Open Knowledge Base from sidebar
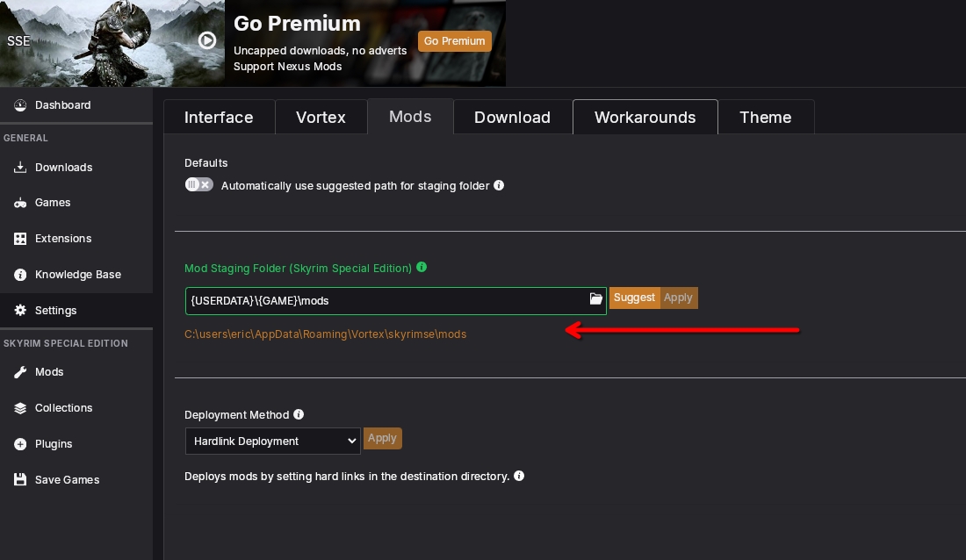Viewport: 966px width, 560px height. tap(76, 275)
